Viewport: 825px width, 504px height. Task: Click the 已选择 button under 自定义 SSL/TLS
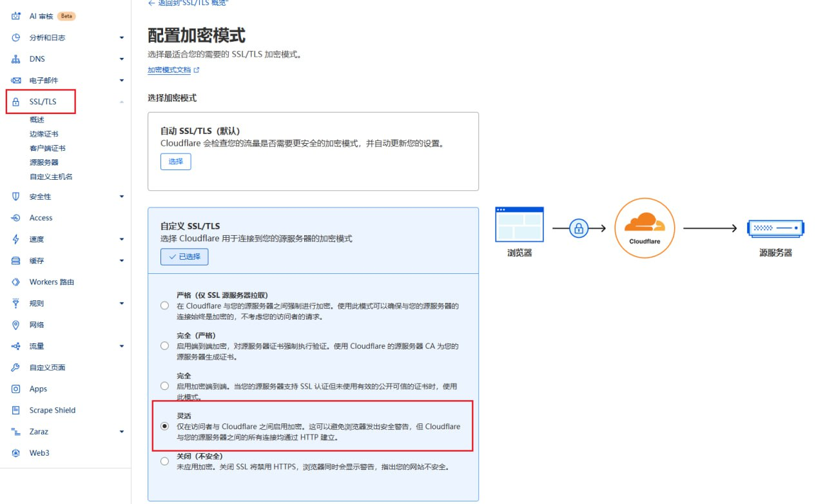pos(184,257)
